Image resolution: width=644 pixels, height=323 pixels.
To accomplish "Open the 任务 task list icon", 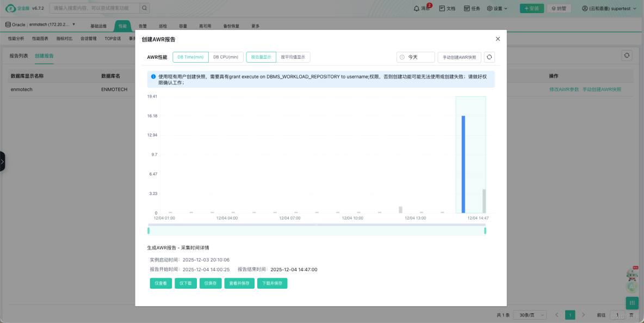I will pos(473,9).
